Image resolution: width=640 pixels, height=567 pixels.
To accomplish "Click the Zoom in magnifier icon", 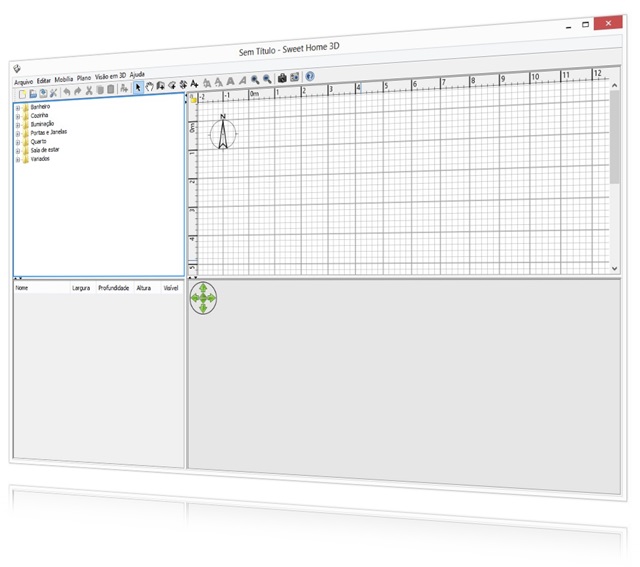I will [255, 80].
